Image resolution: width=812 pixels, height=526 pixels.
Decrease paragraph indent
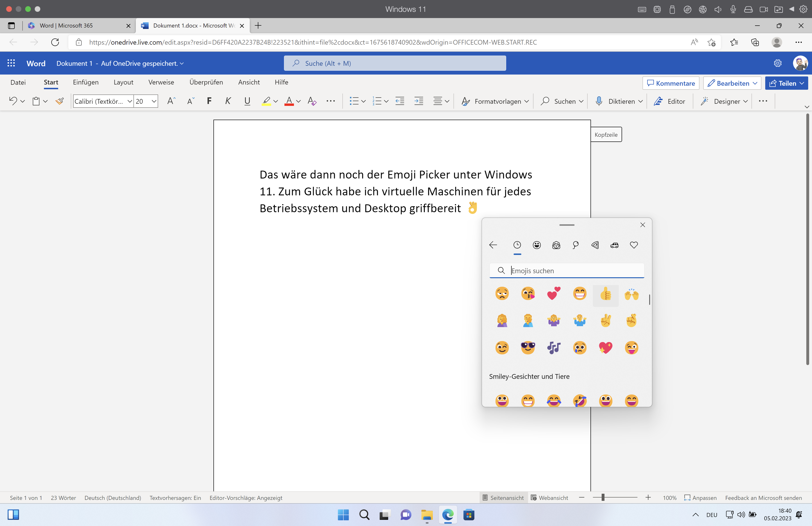click(x=400, y=101)
